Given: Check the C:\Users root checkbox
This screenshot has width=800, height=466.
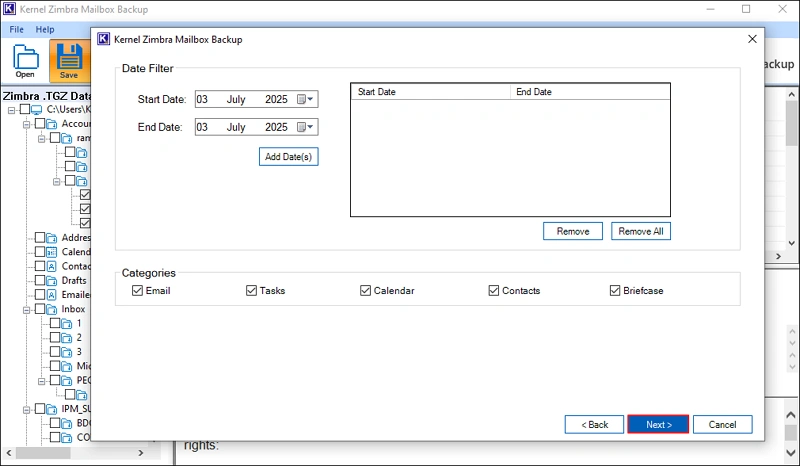Looking at the screenshot, I should (x=24, y=109).
